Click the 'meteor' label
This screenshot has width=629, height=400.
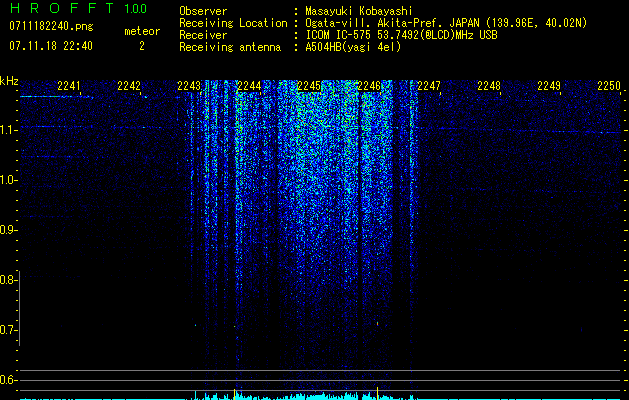coord(142,31)
